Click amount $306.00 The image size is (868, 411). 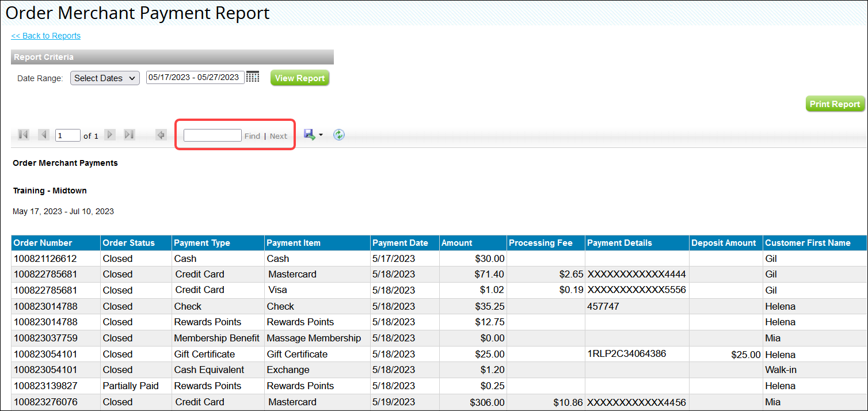487,402
